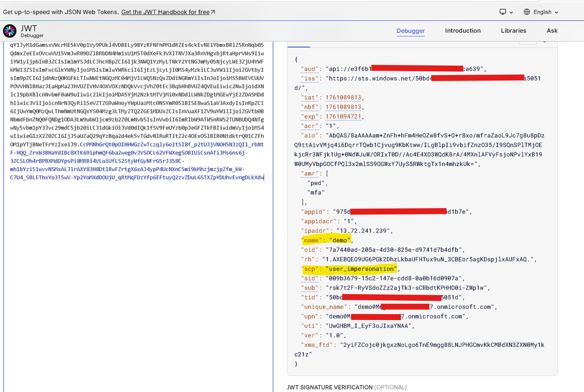Follow the 'Get the JWT Handbook for free' link

coord(168,12)
